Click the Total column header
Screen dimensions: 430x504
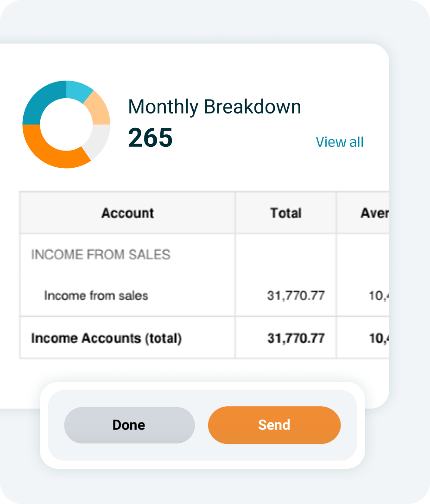(x=286, y=213)
